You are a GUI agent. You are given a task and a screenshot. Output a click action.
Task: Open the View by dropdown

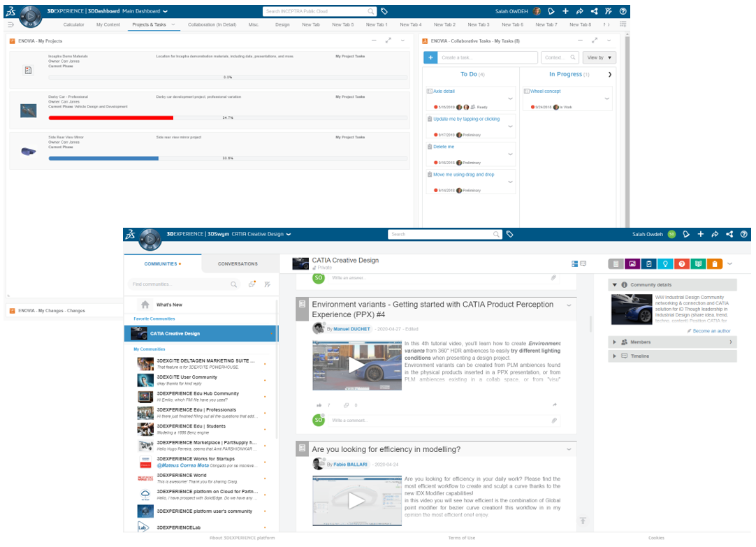(x=599, y=58)
